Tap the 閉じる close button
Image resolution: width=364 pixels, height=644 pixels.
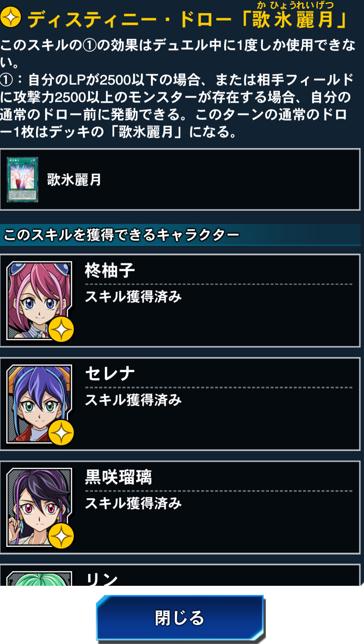[180, 617]
